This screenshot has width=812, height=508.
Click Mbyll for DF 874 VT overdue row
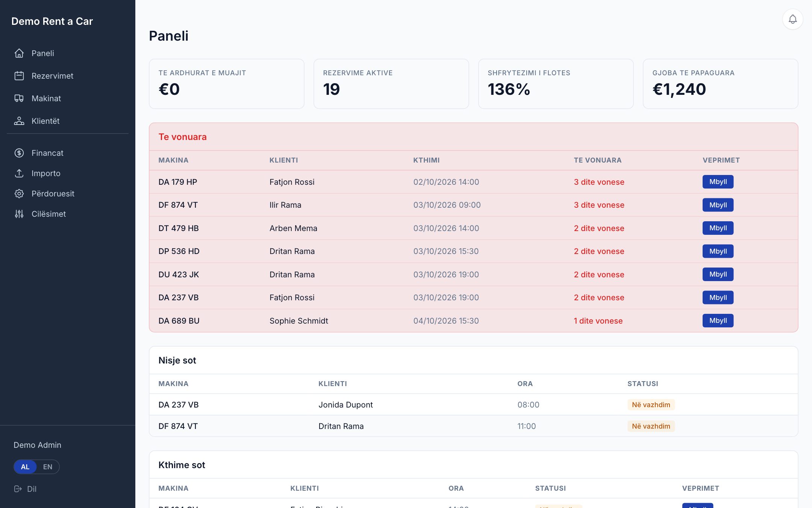click(718, 205)
